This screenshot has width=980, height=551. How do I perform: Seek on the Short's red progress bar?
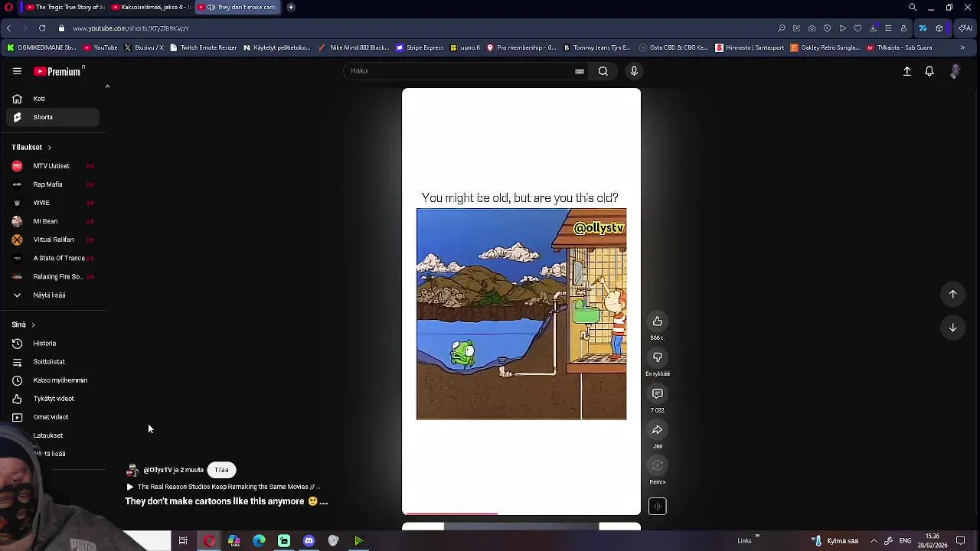[521, 514]
